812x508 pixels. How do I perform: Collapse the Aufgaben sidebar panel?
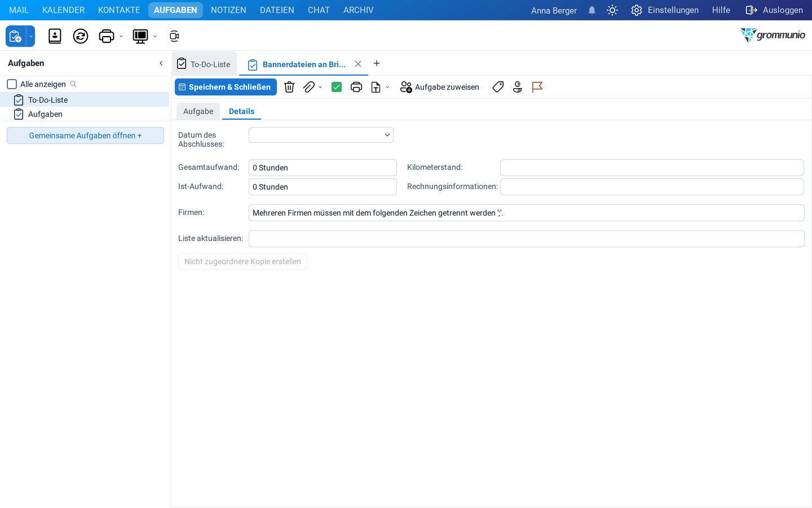pyautogui.click(x=161, y=63)
